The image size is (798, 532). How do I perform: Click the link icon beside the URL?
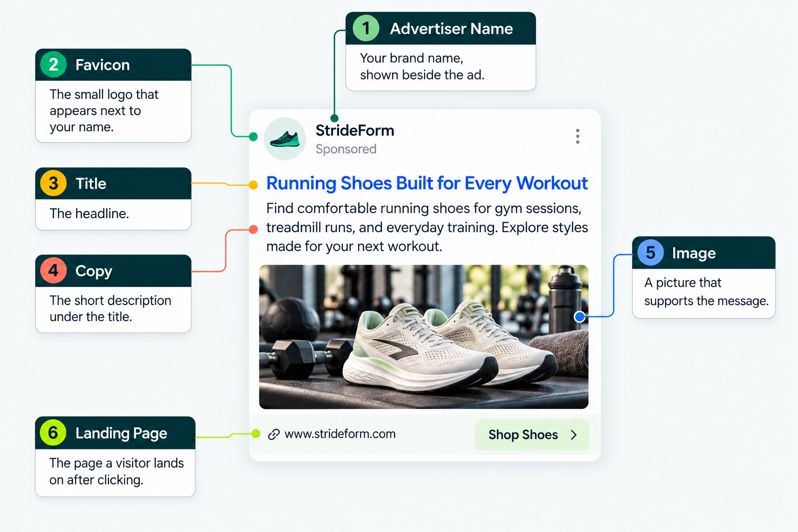point(274,434)
